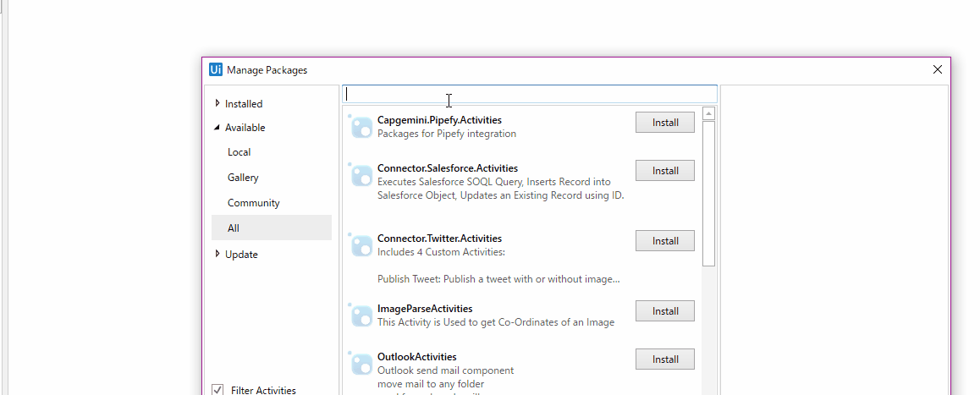
Task: Click the 'Publish Tweet:' description line
Action: coord(498,279)
